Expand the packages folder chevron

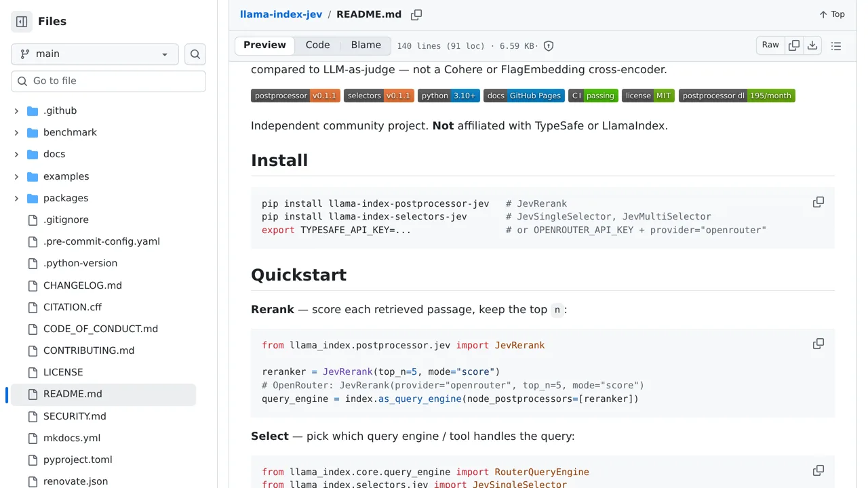[16, 199]
